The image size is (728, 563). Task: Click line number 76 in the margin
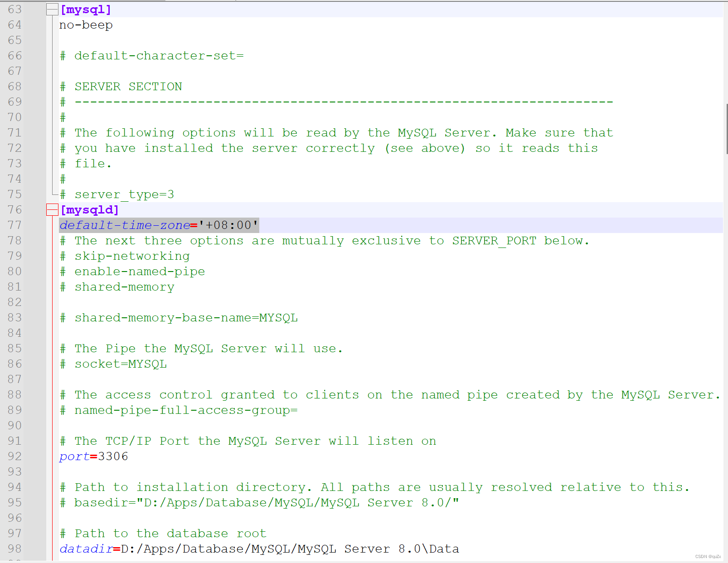click(x=15, y=210)
